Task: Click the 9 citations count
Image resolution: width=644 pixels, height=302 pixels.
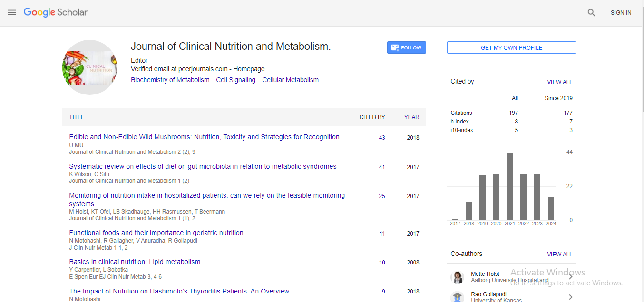Action: tap(384, 292)
